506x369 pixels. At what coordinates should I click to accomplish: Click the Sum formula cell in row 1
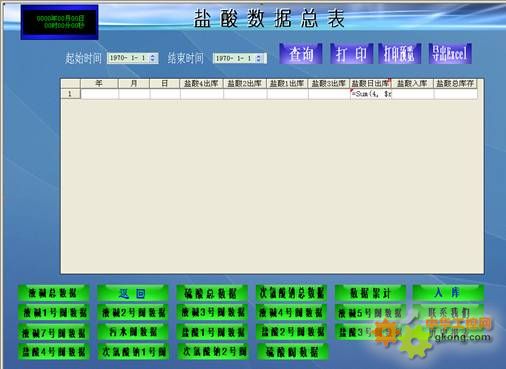(371, 94)
